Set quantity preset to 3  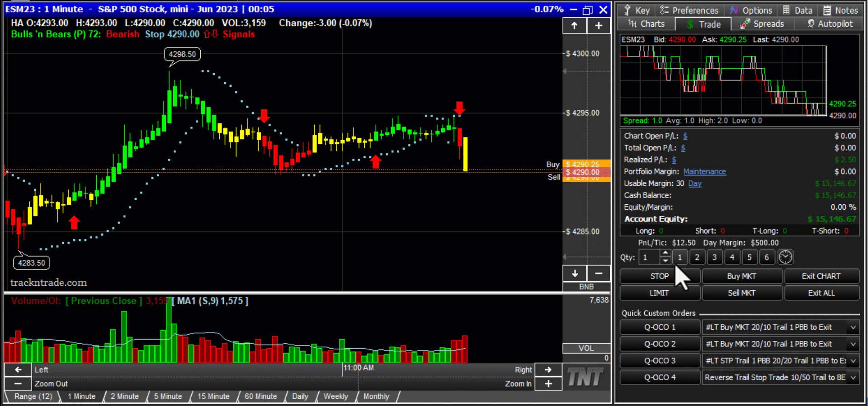[x=715, y=257]
